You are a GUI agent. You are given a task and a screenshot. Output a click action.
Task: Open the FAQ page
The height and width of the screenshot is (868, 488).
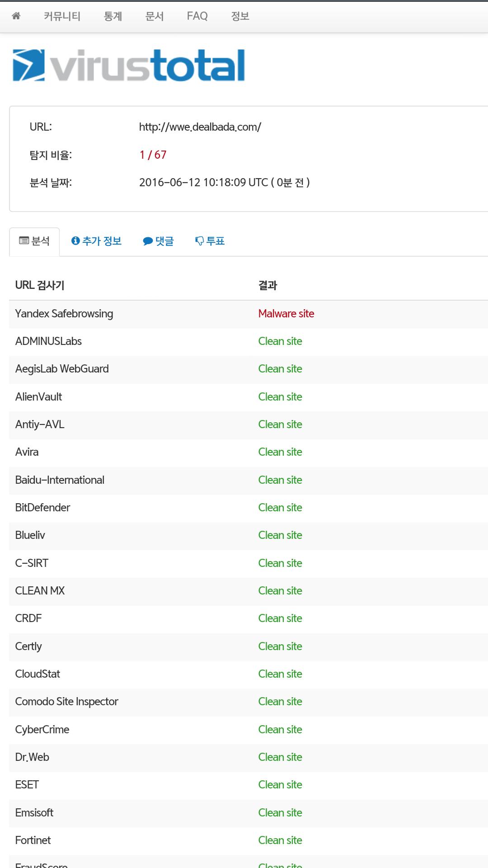[x=197, y=16]
